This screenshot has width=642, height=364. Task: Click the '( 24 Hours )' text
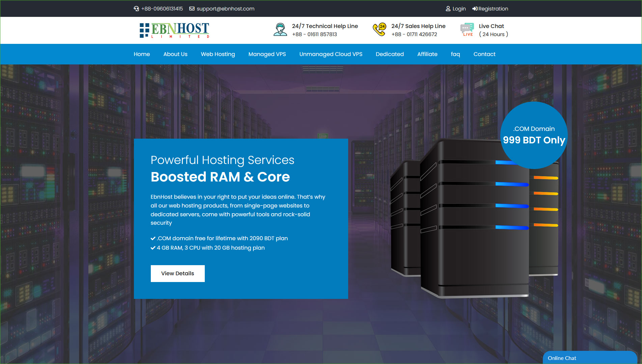point(494,34)
